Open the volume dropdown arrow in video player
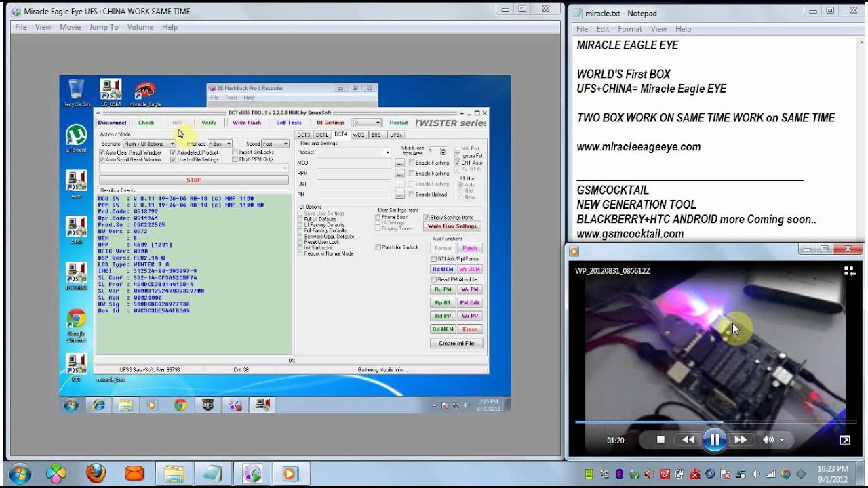Viewport: 868px width, 488px height. [x=782, y=440]
